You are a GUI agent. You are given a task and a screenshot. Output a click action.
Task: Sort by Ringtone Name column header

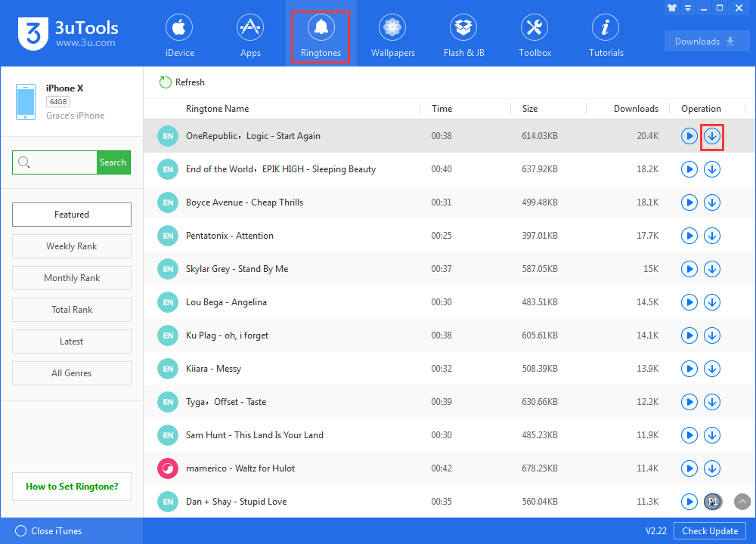coord(218,109)
